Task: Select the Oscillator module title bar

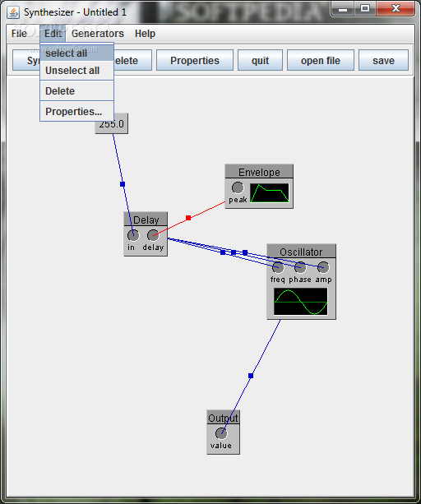Action: (x=301, y=251)
